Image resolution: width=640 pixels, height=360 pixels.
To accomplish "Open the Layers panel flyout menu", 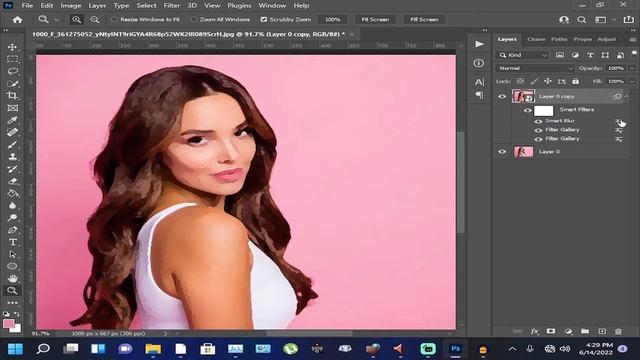I will pos(633,40).
